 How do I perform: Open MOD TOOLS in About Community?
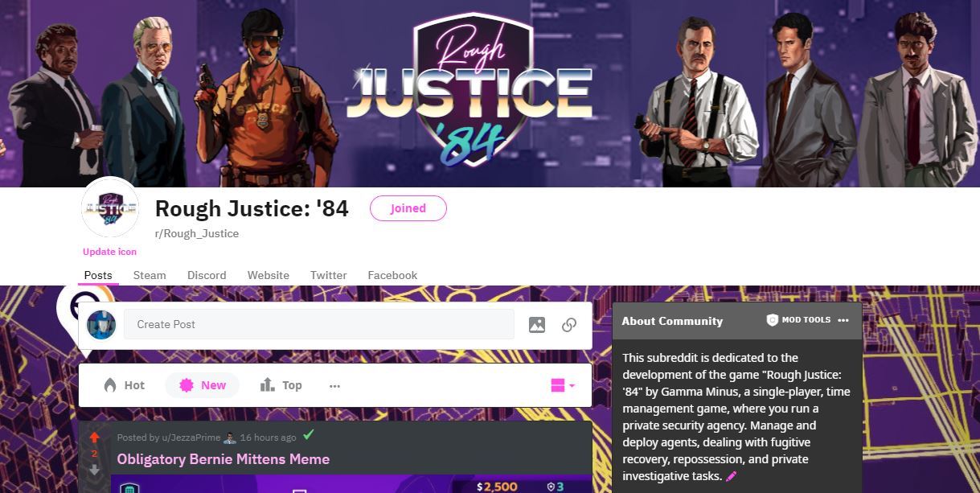tap(798, 320)
